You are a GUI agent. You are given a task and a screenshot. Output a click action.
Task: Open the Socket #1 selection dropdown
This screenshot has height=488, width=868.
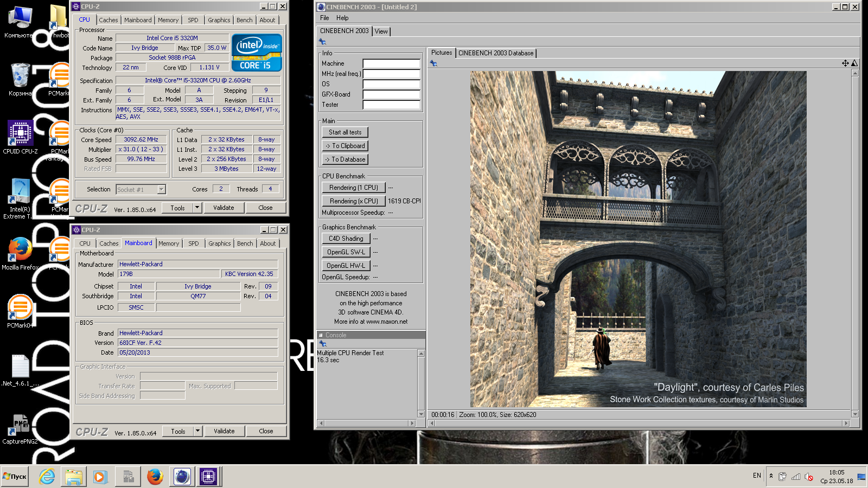tap(161, 189)
